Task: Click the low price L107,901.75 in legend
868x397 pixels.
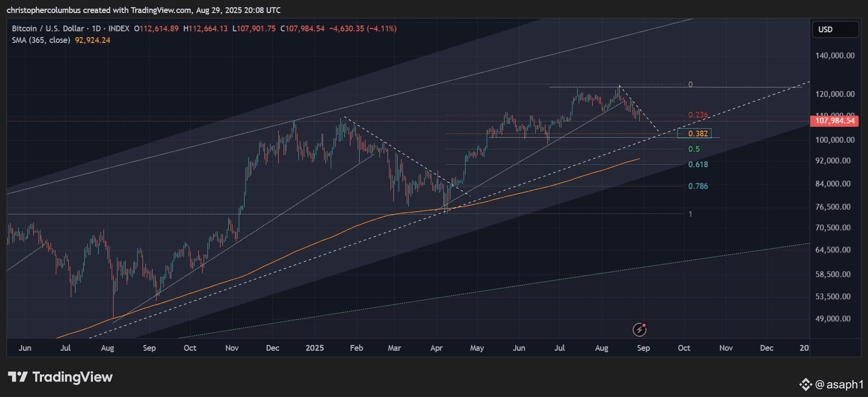Action: point(254,28)
